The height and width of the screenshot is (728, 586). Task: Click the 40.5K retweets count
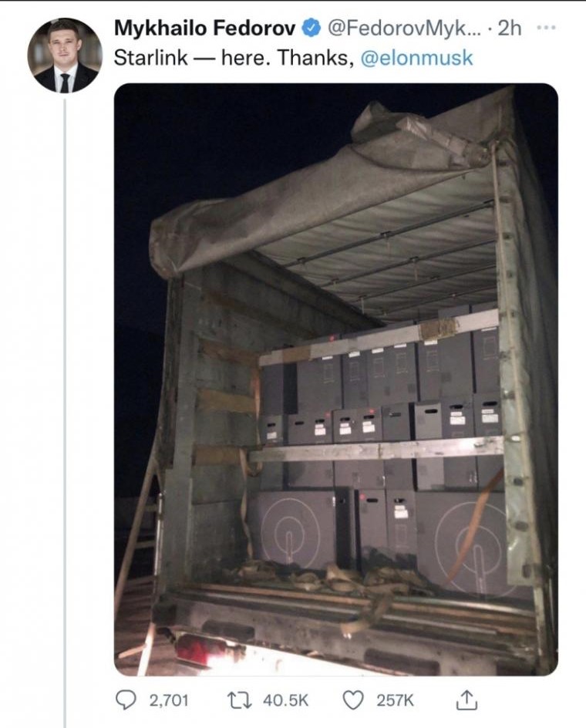click(285, 700)
